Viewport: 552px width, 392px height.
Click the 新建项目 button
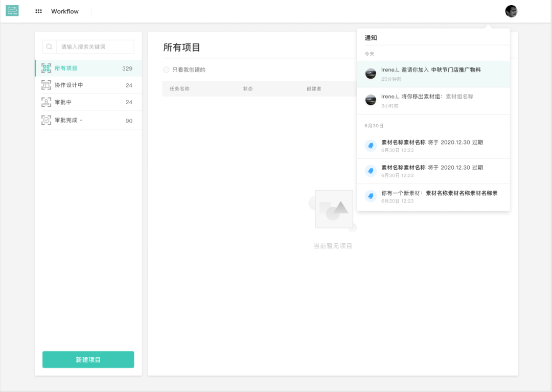click(x=88, y=360)
